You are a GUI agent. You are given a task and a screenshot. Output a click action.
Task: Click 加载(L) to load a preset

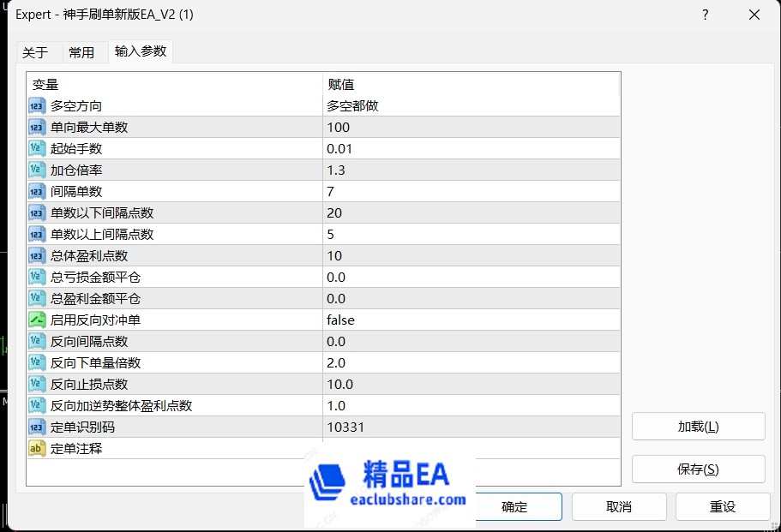698,426
